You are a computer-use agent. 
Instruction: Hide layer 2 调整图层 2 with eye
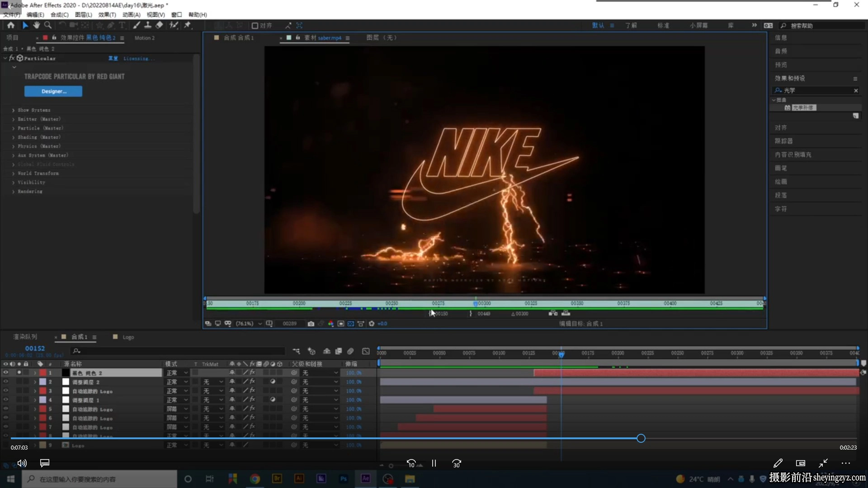point(5,382)
